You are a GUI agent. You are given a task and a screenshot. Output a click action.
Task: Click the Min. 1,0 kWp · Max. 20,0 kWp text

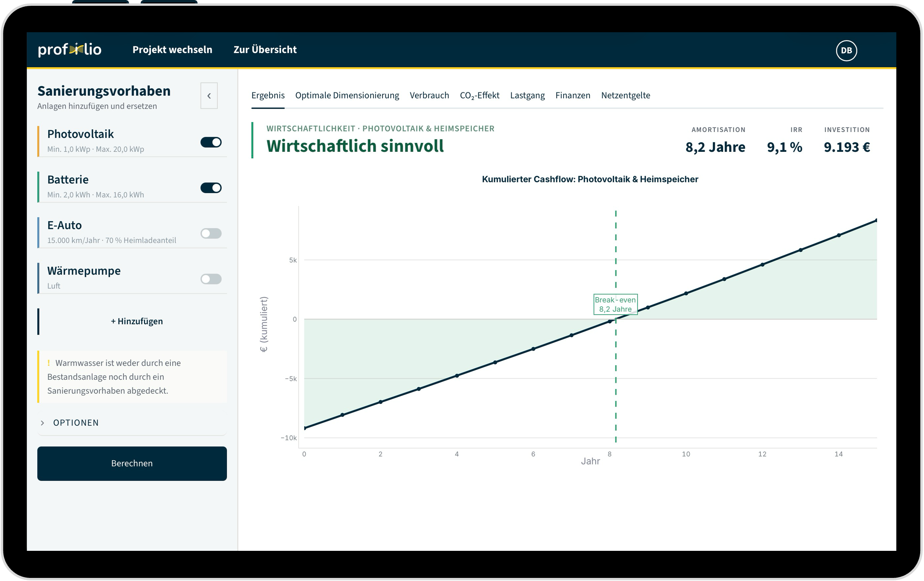point(96,149)
